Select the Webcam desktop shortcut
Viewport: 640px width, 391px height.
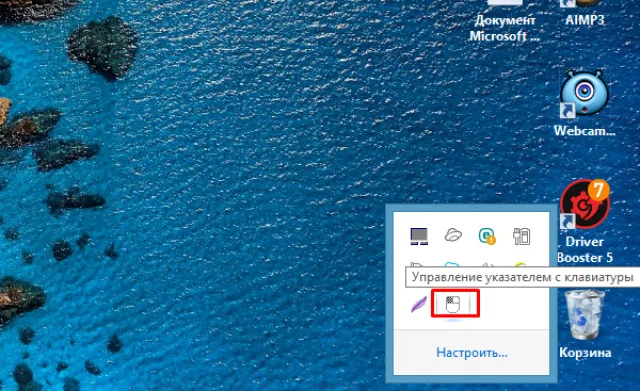pos(584,103)
